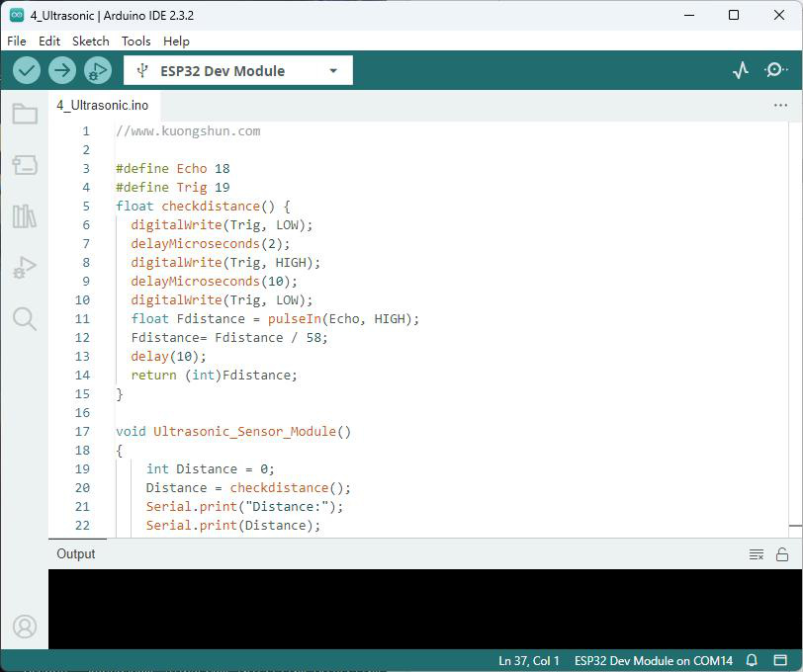Click line number 16 in the gutter

(82, 412)
